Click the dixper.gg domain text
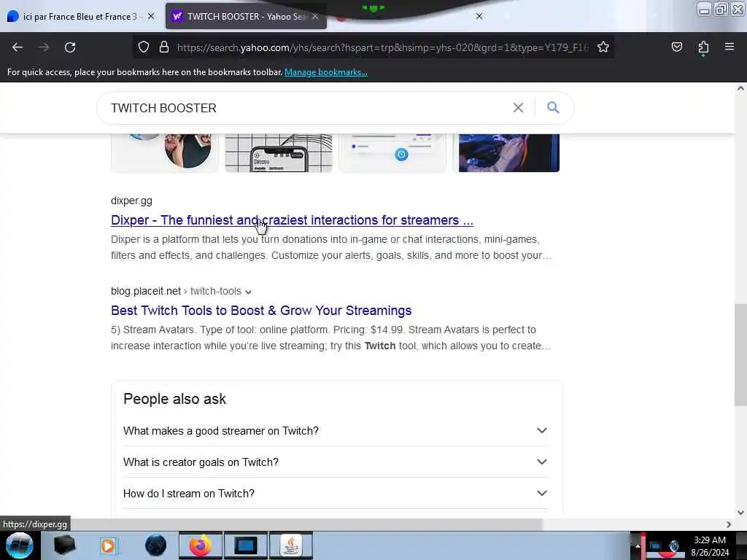Viewport: 747px width, 560px height. [131, 201]
